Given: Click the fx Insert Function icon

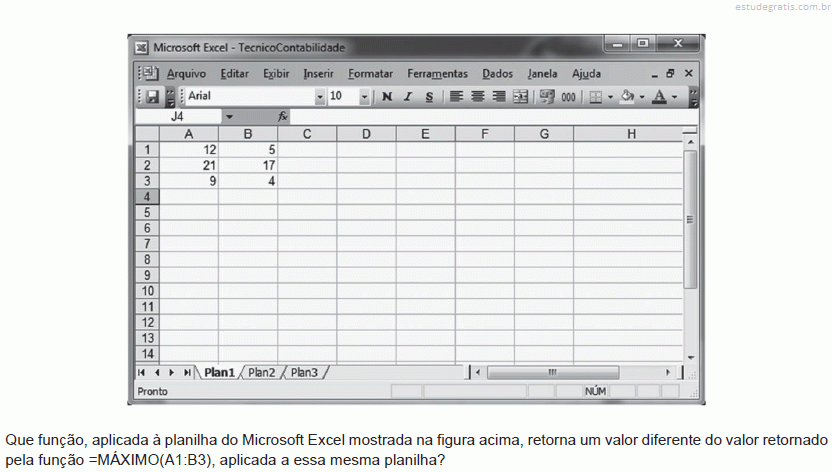Looking at the screenshot, I should tap(282, 116).
